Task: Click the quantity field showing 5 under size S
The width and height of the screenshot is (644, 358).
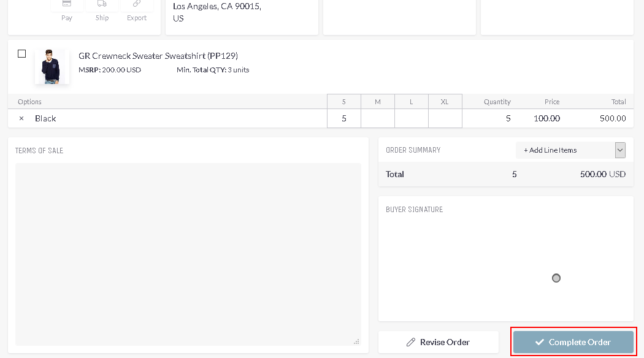Action: (343, 117)
